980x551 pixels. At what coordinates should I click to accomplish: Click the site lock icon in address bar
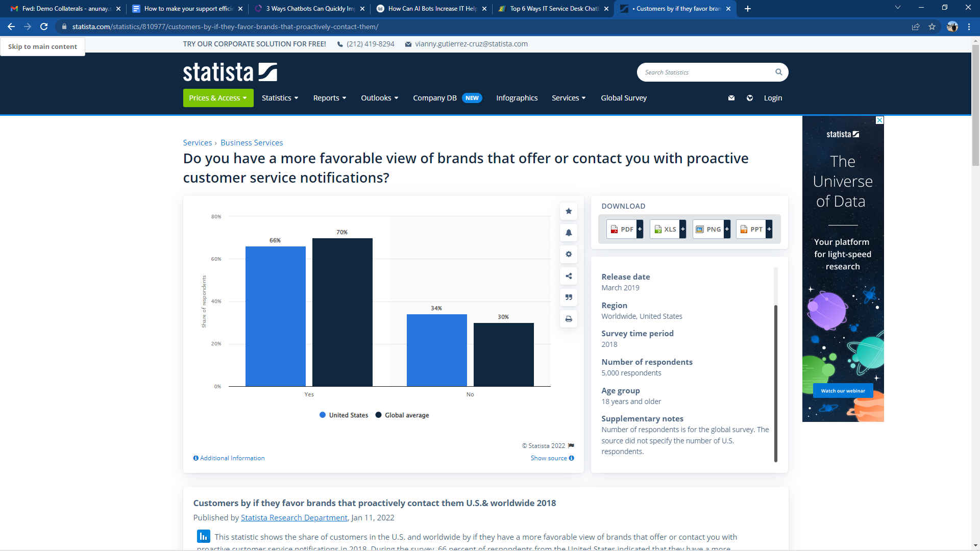coord(64,27)
